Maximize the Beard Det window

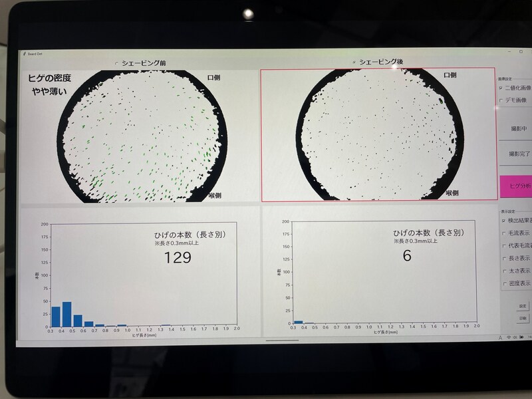pyautogui.click(x=521, y=52)
